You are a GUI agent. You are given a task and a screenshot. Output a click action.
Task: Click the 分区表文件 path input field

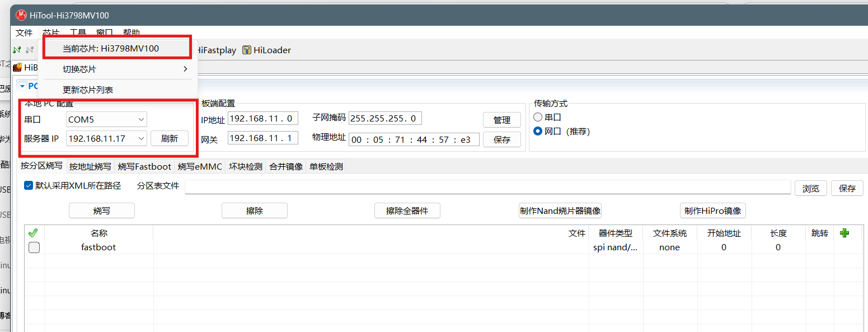(x=487, y=188)
